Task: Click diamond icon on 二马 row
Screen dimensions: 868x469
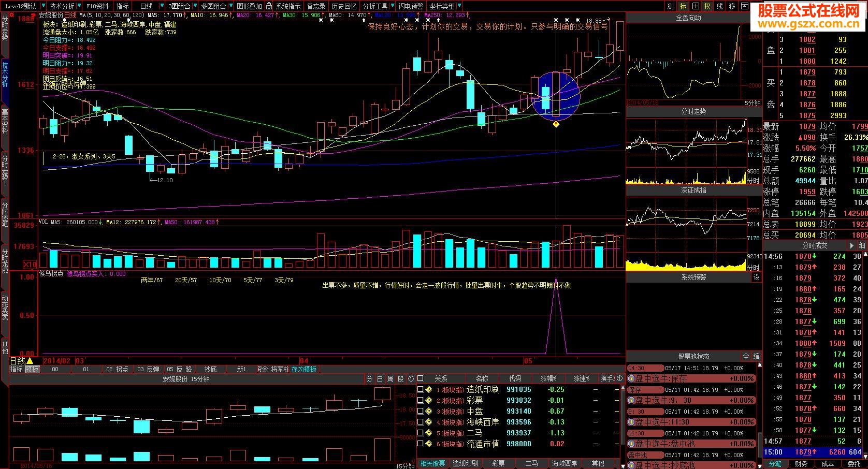Action: coord(429,433)
